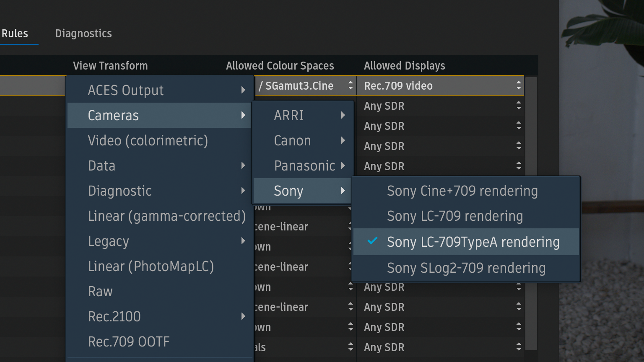Open the Panasonic camera submenu
The image size is (644, 362).
tap(302, 165)
